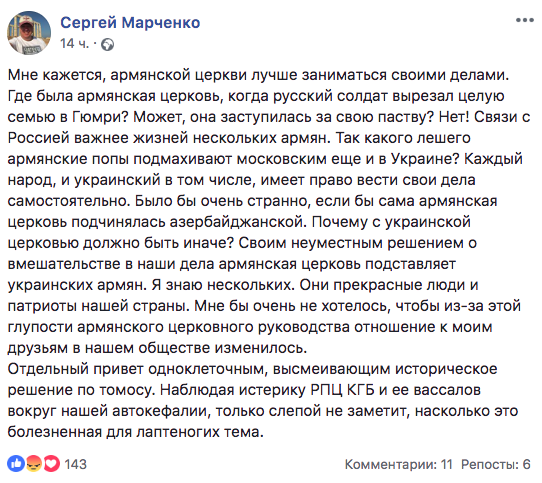Click the word "Украине?" in the post text
Screen dimensions: 542x483
(425, 159)
